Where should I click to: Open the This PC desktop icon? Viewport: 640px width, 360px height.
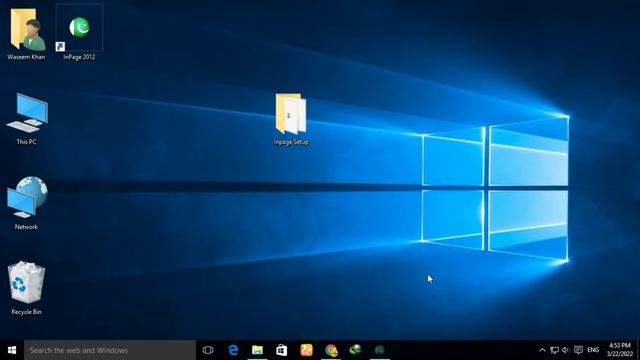click(x=27, y=113)
